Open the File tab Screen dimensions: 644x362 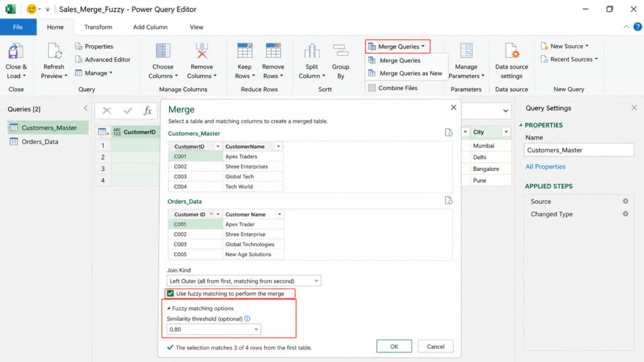[x=18, y=27]
